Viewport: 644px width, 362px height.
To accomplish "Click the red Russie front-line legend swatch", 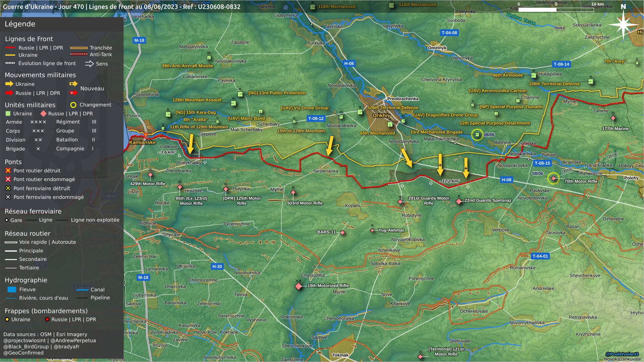I will click(10, 48).
